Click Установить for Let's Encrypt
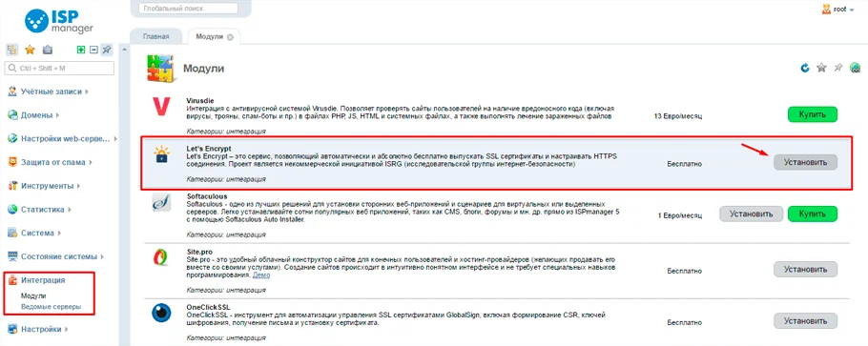868x346 pixels. pos(805,162)
